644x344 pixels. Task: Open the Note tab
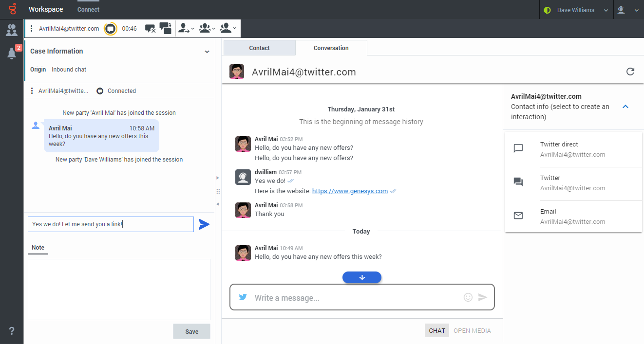(38, 248)
